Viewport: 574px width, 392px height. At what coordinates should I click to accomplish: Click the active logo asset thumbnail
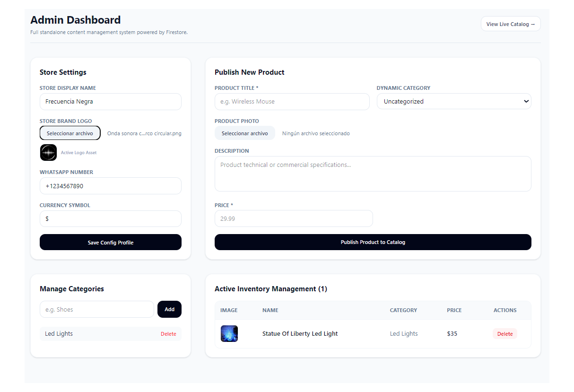coord(48,153)
